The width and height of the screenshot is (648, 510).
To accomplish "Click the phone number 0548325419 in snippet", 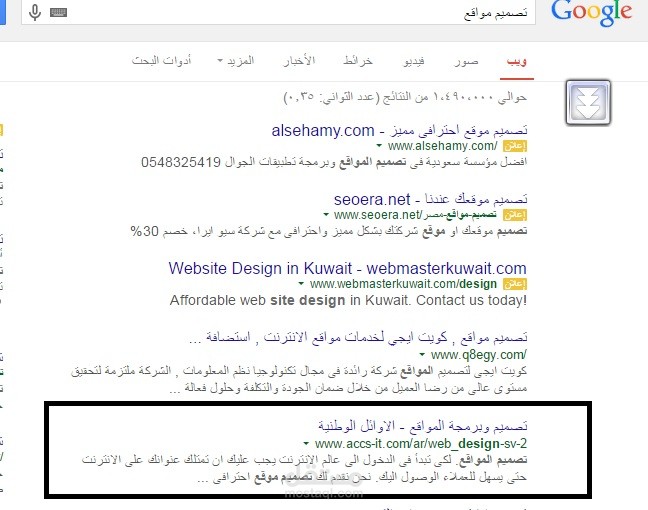I will click(x=181, y=162).
